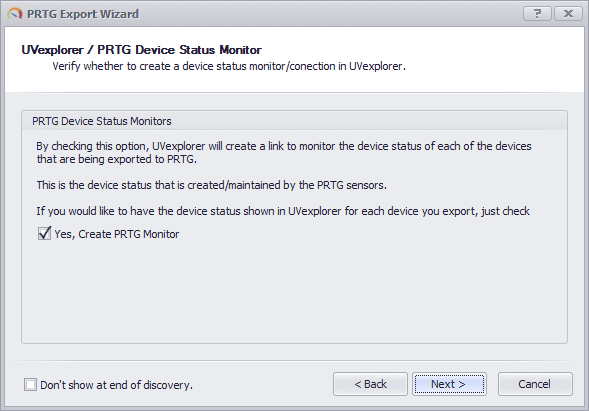The height and width of the screenshot is (411, 589).
Task: Enable Don't show at end of discovery
Action: [30, 385]
